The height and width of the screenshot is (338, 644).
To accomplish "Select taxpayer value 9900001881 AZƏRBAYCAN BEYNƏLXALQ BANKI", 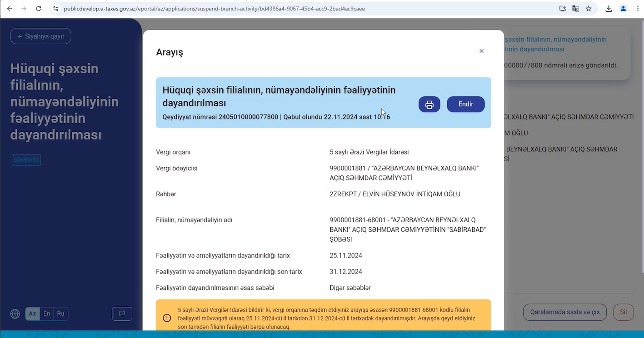I will [404, 173].
